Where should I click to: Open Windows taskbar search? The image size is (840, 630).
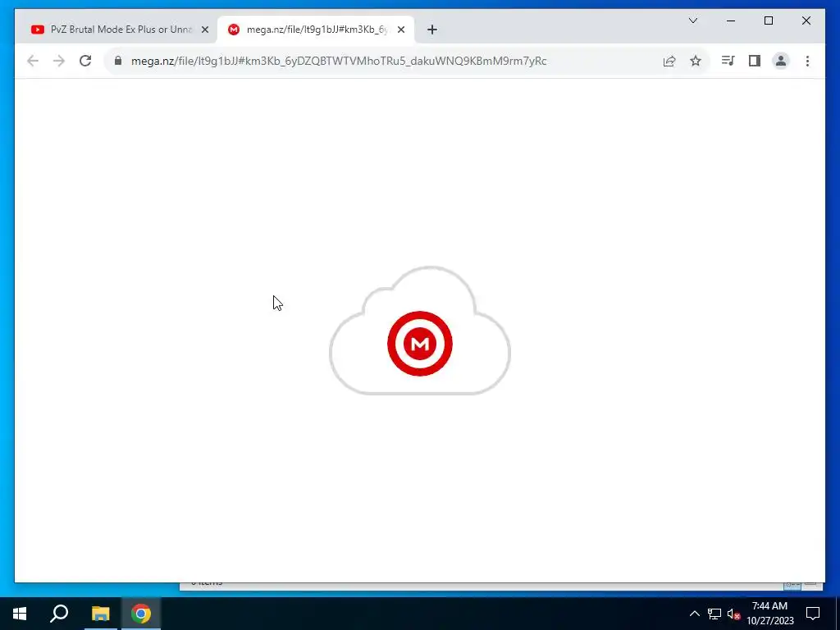tap(59, 614)
